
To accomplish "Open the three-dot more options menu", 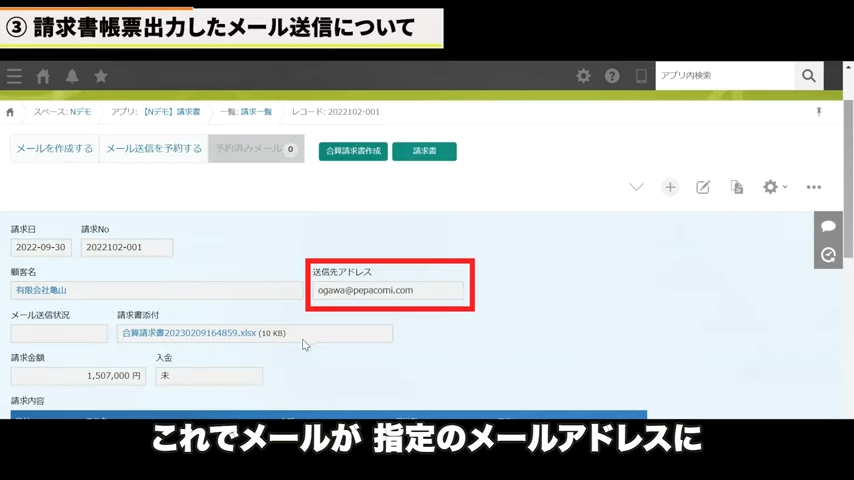I will tap(814, 187).
